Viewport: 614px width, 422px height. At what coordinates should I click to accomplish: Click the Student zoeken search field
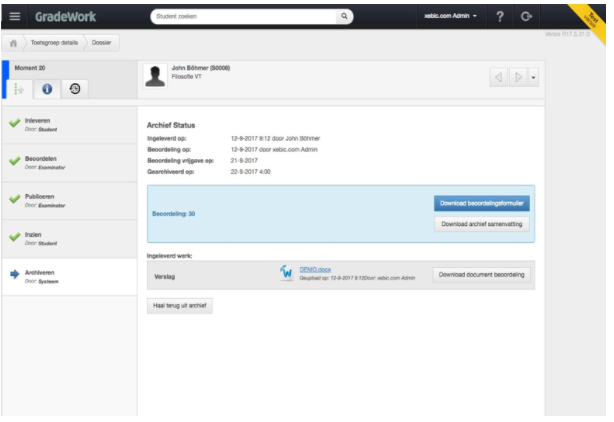tap(245, 16)
